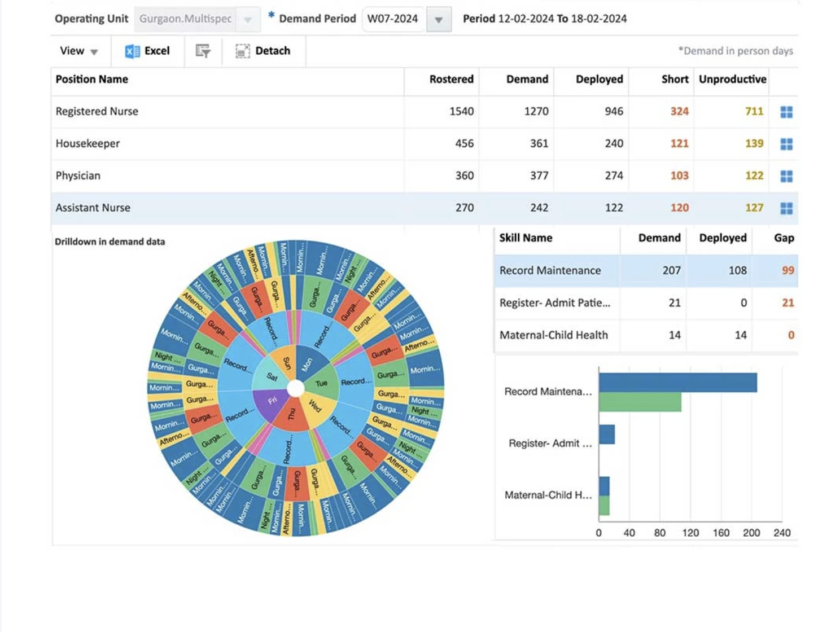The image size is (840, 632).
Task: Click Record Maintenance gap value 99
Action: (x=788, y=270)
